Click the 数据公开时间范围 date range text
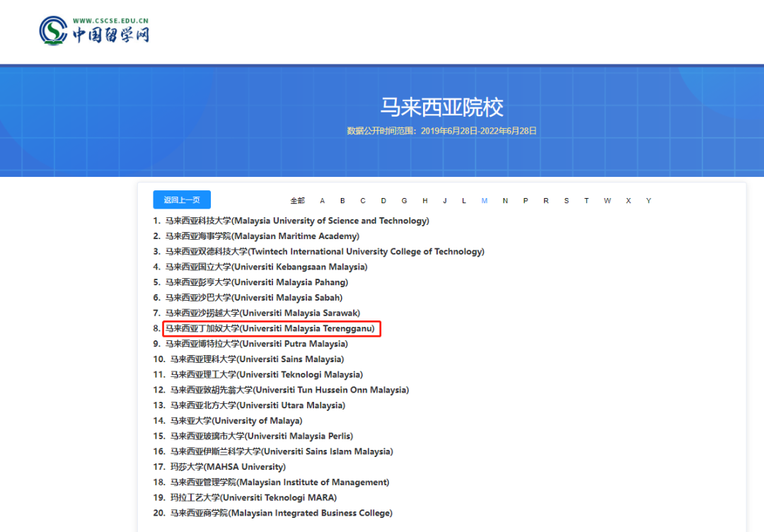This screenshot has width=764, height=532. (x=441, y=131)
